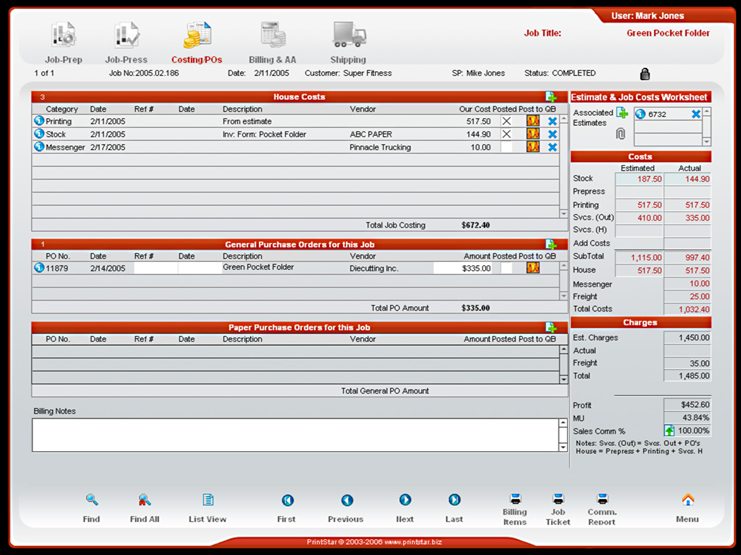Click the Find button
Viewport: 741px width, 555px height.
point(92,508)
